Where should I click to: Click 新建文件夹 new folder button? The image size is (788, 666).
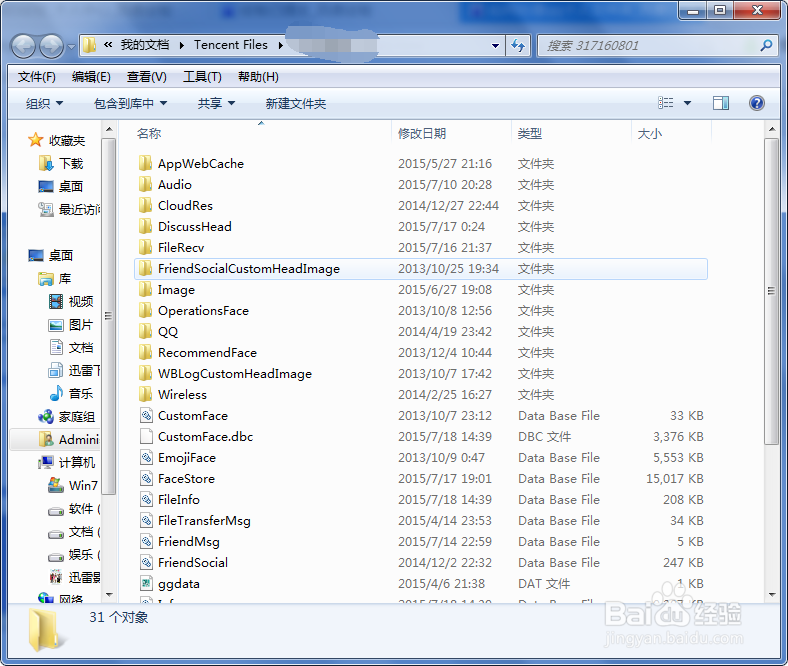coord(296,104)
